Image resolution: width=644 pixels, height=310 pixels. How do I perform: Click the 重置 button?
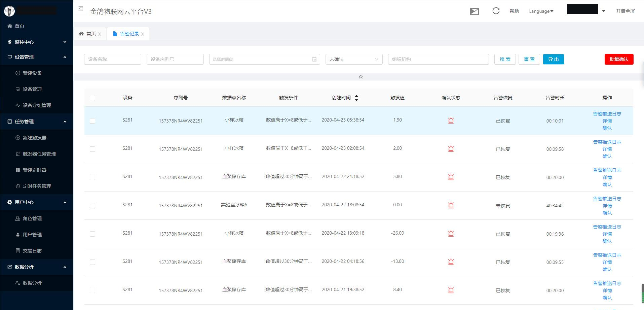529,59
